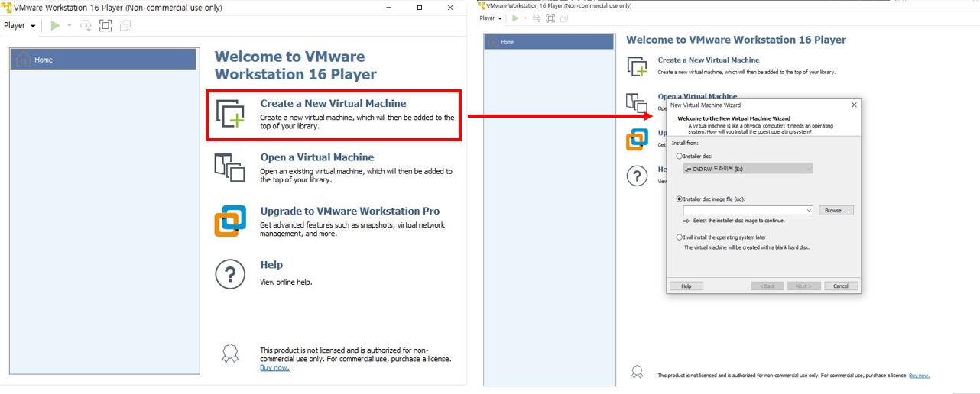Image resolution: width=980 pixels, height=394 pixels.
Task: Click the license ribbon icon in left window
Action: tap(229, 354)
